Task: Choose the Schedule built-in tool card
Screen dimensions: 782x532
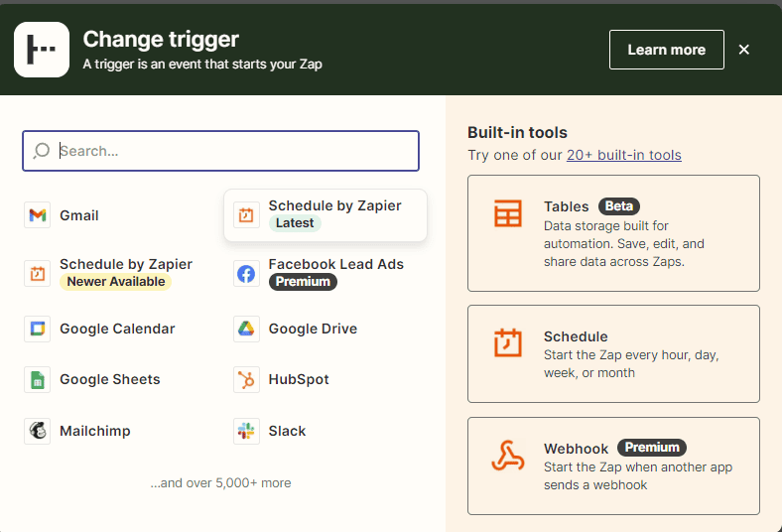Action: 613,353
